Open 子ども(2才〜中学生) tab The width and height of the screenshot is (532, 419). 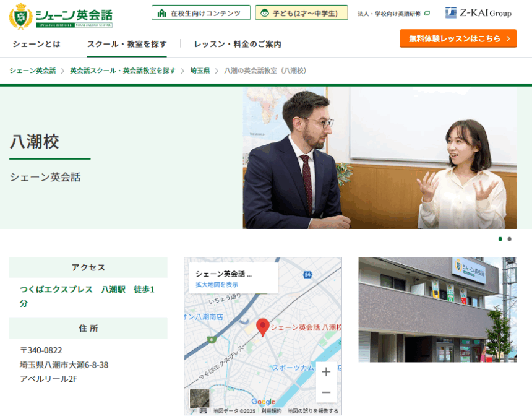click(x=301, y=13)
